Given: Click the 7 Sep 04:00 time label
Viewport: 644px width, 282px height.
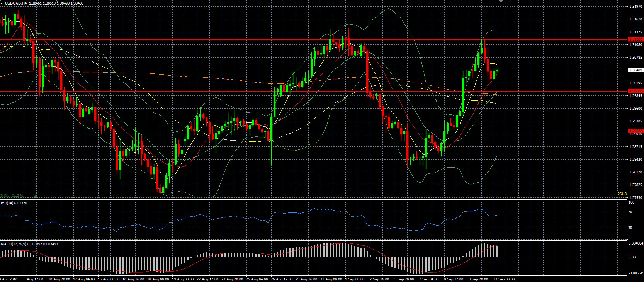Looking at the screenshot, I should [429, 279].
